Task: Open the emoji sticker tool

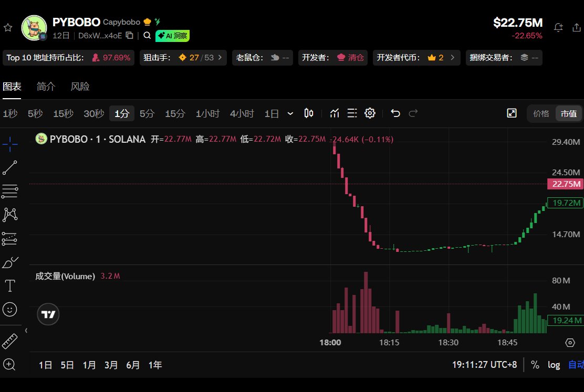Action: tap(9, 310)
